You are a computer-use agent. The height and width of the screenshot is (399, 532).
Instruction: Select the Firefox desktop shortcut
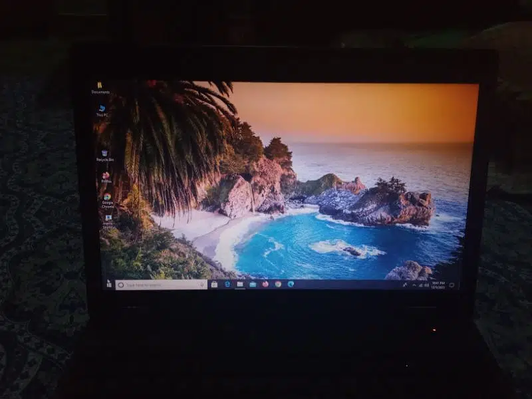pyautogui.click(x=106, y=176)
